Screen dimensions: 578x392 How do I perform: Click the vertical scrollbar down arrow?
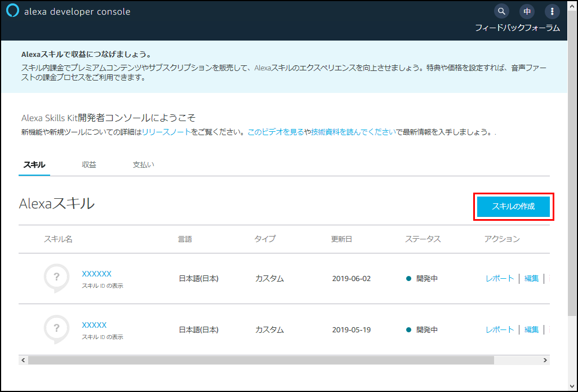click(x=572, y=386)
